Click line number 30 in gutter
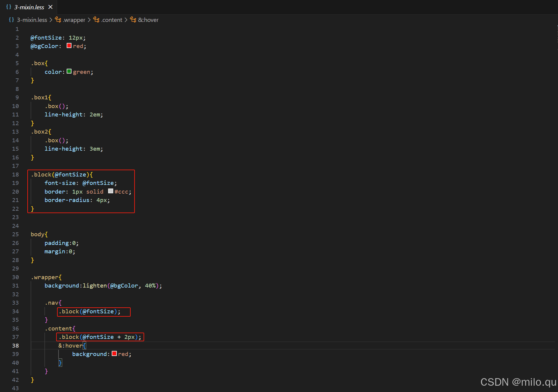558x392 pixels. [15, 277]
